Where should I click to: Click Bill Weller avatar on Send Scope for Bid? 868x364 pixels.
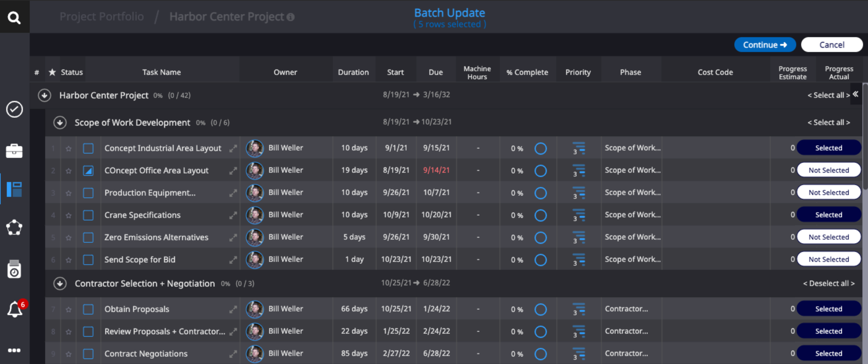(255, 259)
